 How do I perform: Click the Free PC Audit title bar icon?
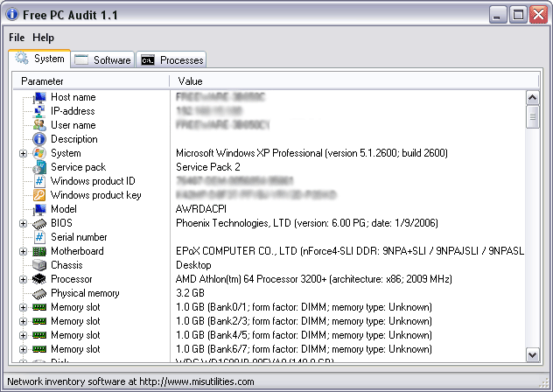[x=12, y=15]
